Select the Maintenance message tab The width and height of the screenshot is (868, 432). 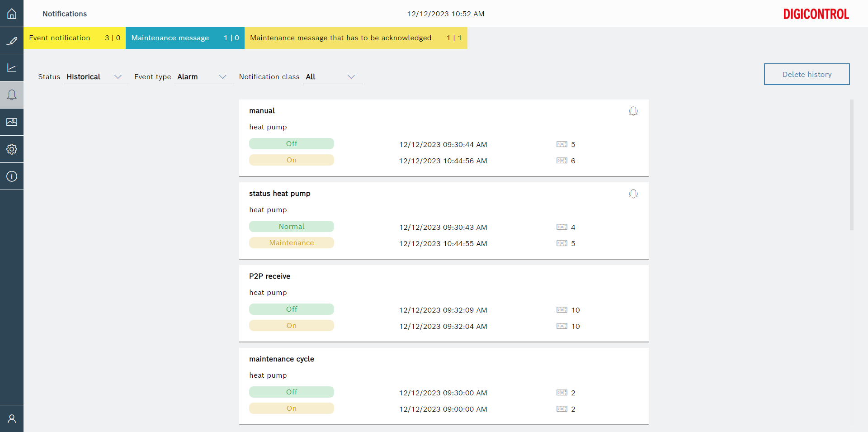click(x=185, y=38)
